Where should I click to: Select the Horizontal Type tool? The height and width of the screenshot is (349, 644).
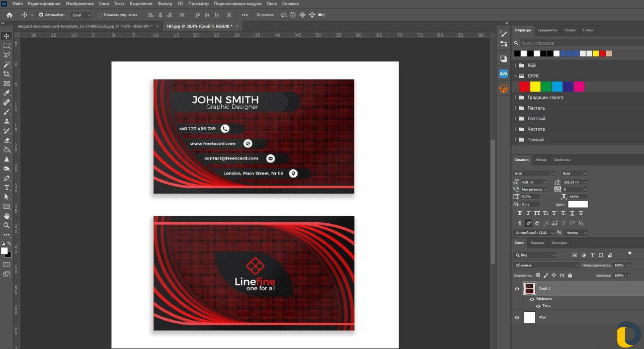[7, 188]
